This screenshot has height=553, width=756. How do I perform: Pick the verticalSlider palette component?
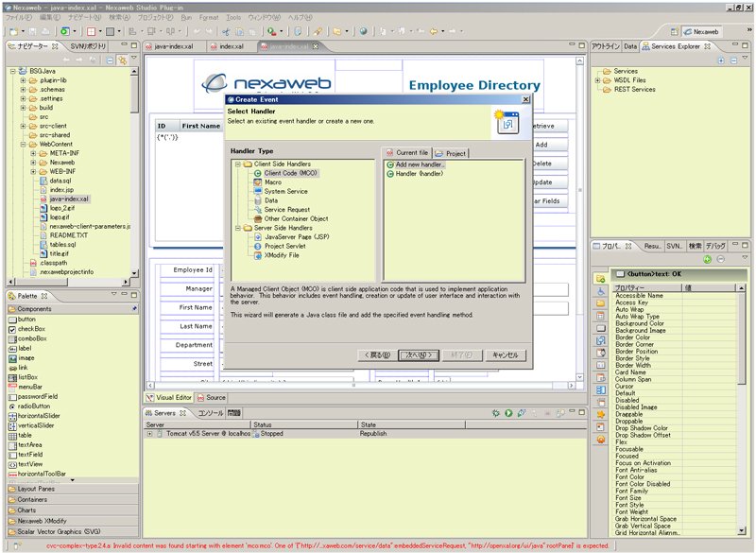coord(31,425)
